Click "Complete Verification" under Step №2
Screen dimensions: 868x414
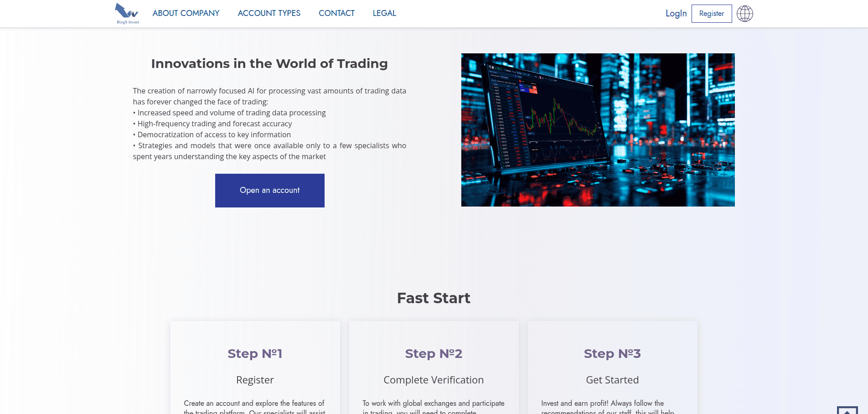pyautogui.click(x=434, y=380)
